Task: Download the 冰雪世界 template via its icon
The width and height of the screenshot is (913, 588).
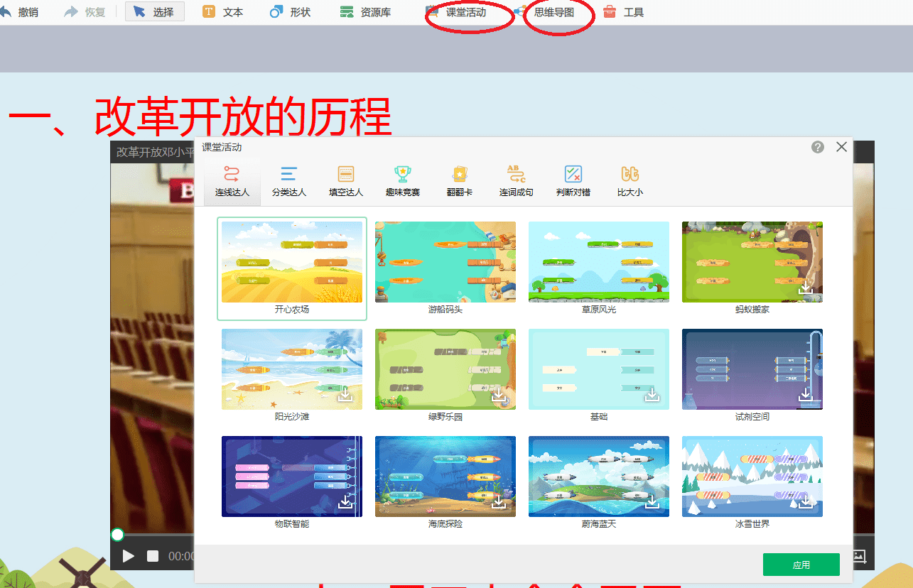Action: (806, 502)
